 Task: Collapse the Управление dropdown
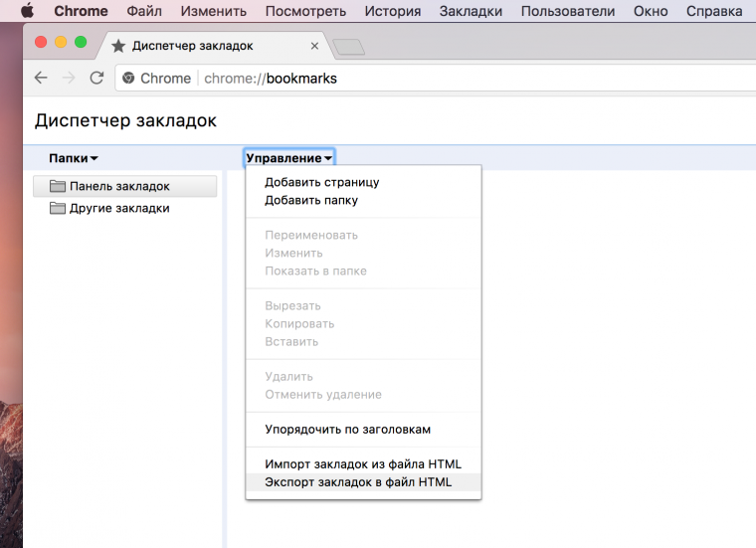[x=288, y=158]
